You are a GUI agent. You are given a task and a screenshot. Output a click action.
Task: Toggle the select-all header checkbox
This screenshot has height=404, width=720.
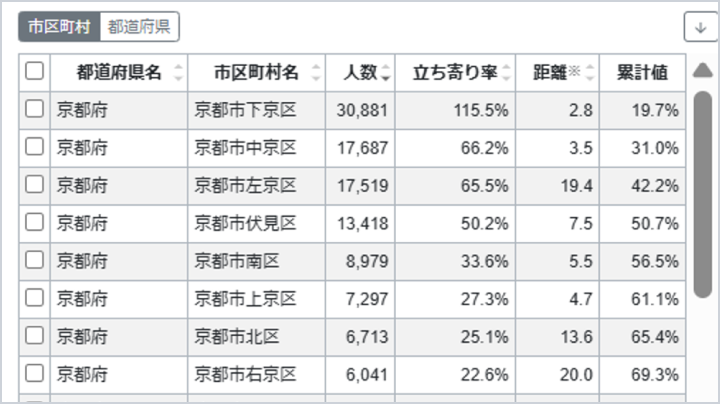click(35, 71)
